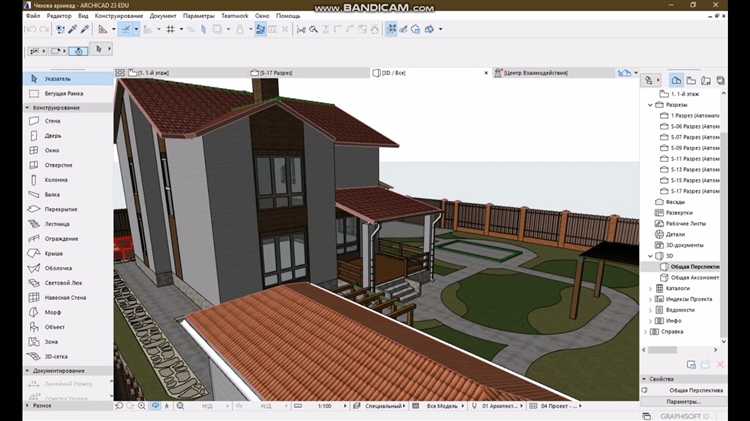Image resolution: width=750 pixels, height=421 pixels.
Task: Select Рабочие Листы in Navigator tree
Action: (x=680, y=223)
